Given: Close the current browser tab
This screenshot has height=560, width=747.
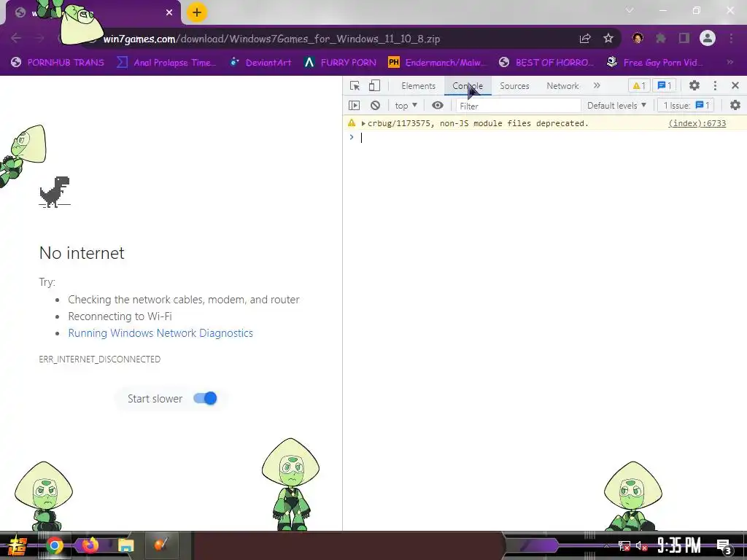Looking at the screenshot, I should point(169,12).
